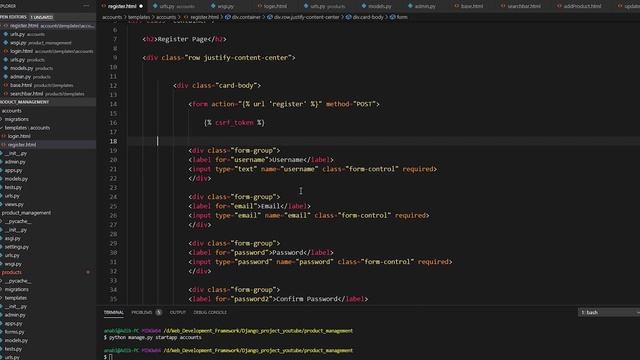Show the PROBLEMS panel tab

[141, 312]
